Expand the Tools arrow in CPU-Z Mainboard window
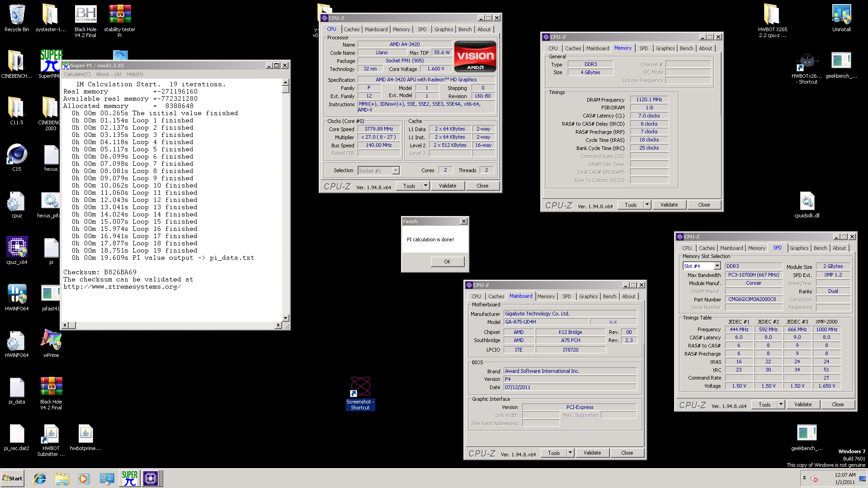Viewport: 868px width, 488px height. pos(570,453)
